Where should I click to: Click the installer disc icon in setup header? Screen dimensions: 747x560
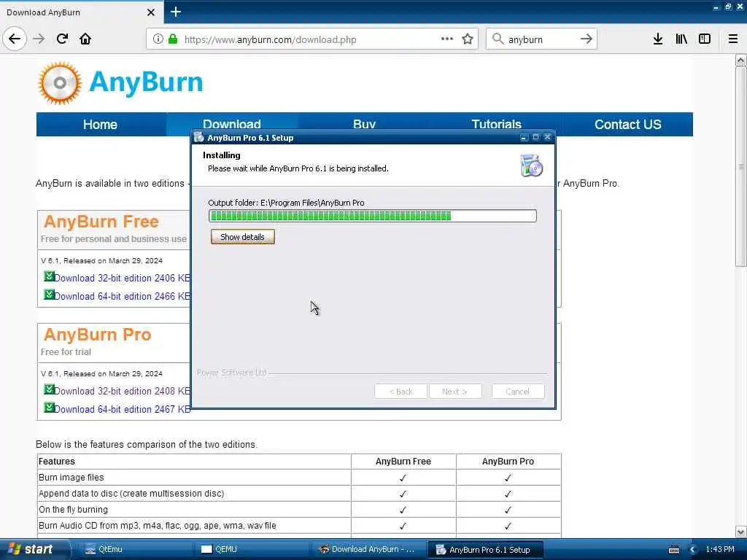coord(531,166)
